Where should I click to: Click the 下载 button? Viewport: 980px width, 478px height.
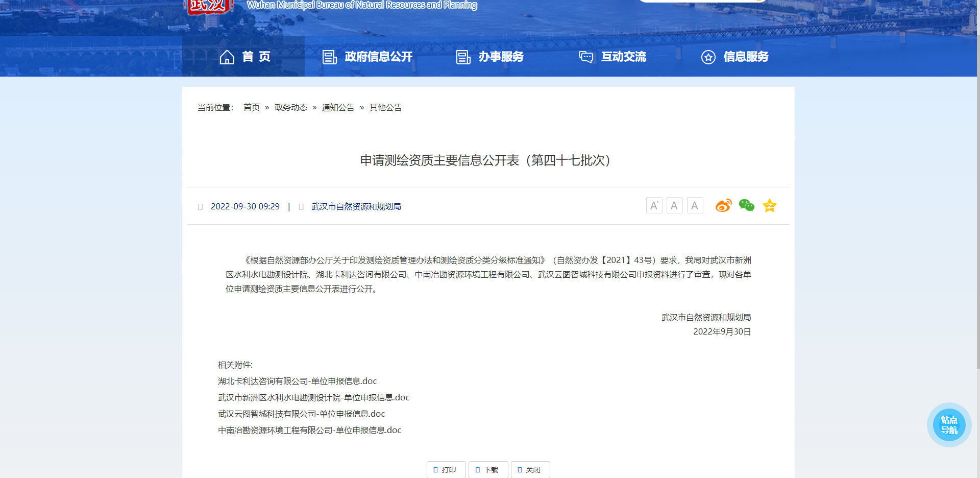point(487,469)
